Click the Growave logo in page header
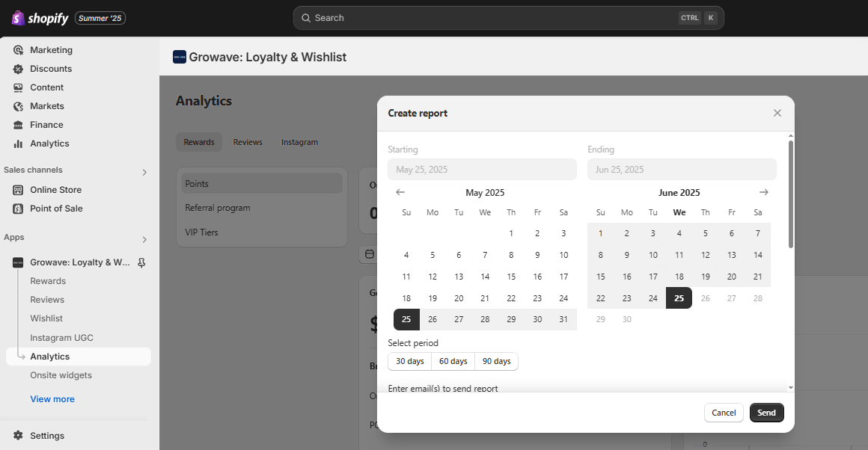Image resolution: width=868 pixels, height=450 pixels. [x=180, y=57]
